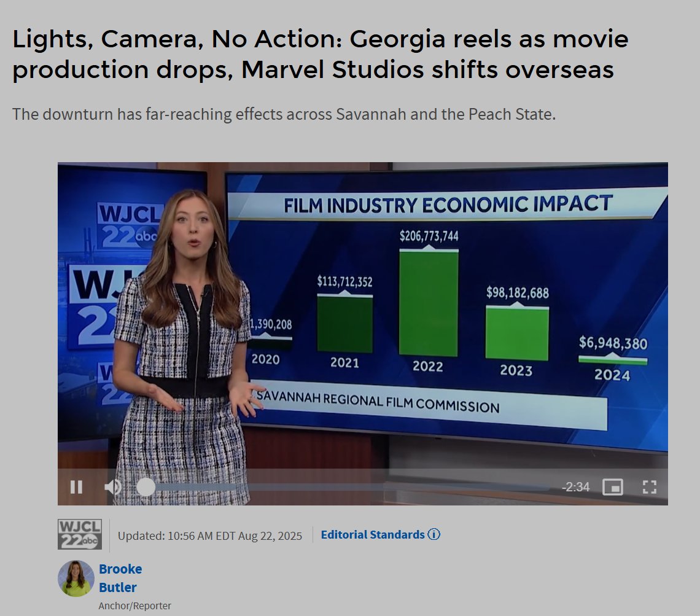Click the $113,712,352 value for 2021
The width and height of the screenshot is (700, 616).
[x=344, y=281]
